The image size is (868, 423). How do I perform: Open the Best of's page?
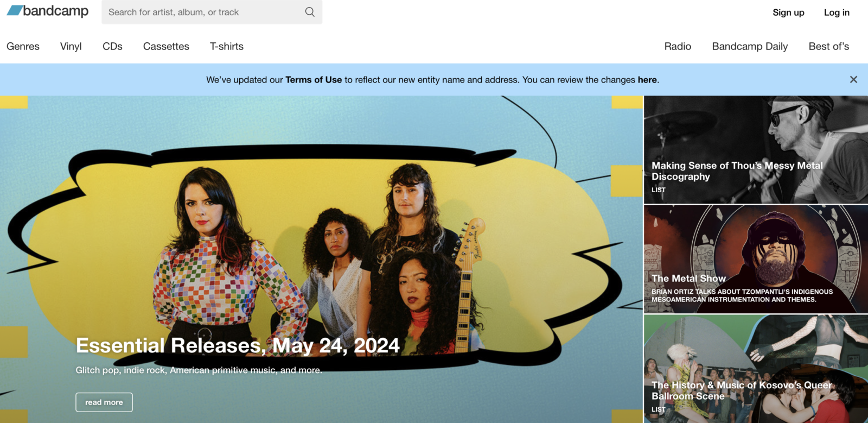828,47
